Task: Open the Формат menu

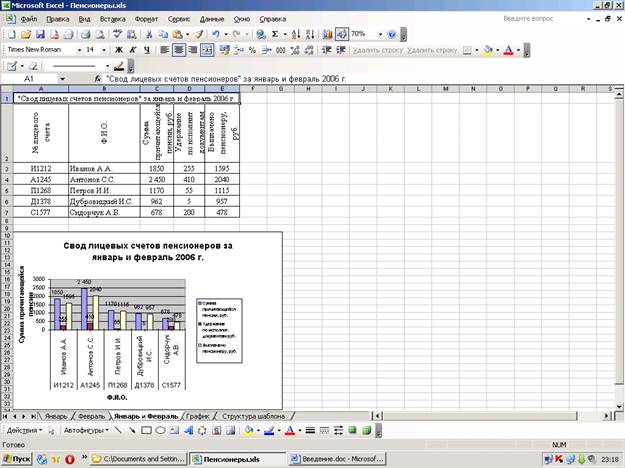Action: [x=145, y=19]
